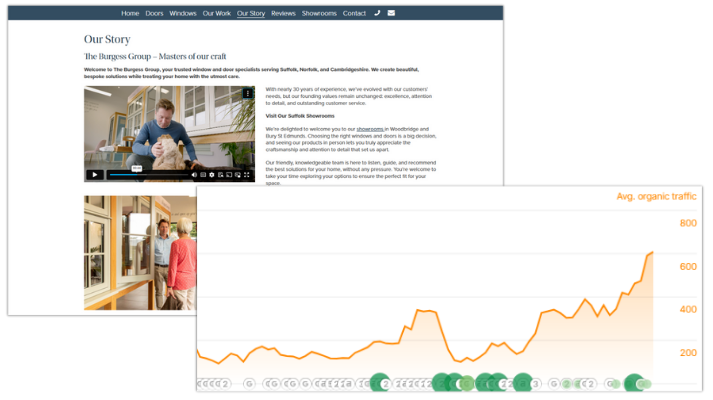Click the phone icon in the navigation bar
Screen dimensions: 713x400
point(377,13)
